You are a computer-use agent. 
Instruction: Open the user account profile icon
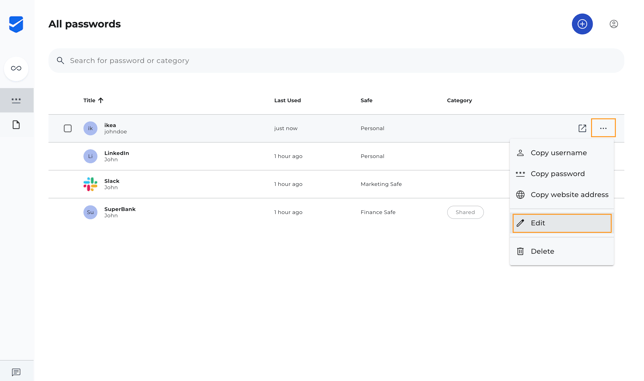click(x=614, y=24)
